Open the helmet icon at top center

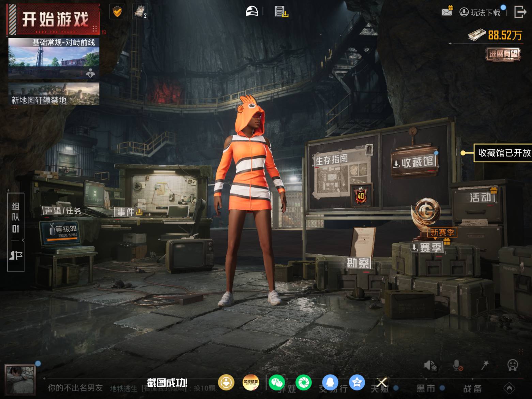tap(252, 12)
